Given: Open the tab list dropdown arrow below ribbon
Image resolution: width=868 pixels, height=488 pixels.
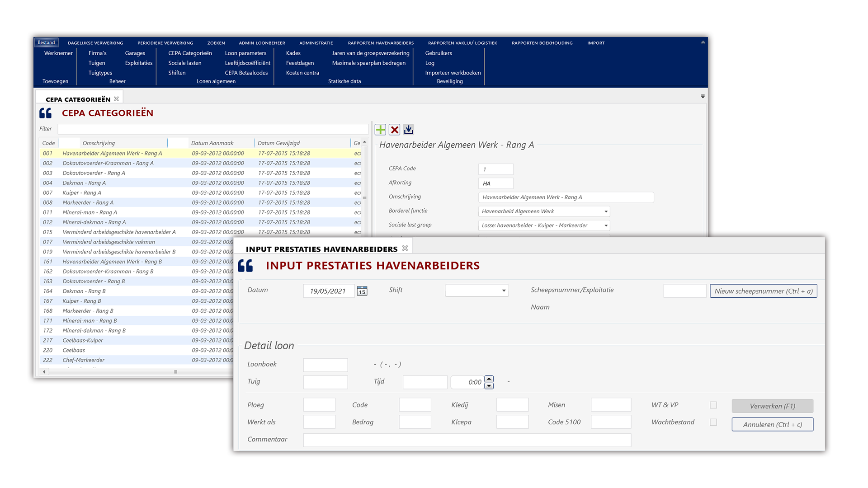Looking at the screenshot, I should coord(703,96).
